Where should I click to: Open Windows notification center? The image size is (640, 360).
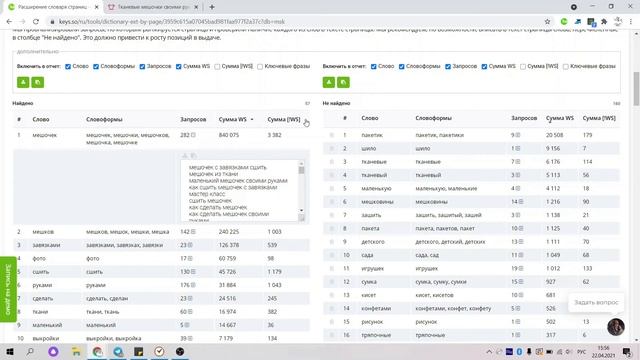pos(627,351)
